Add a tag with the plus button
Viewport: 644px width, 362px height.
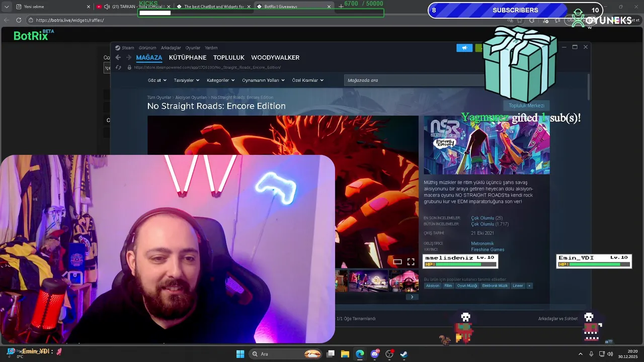pos(529,286)
